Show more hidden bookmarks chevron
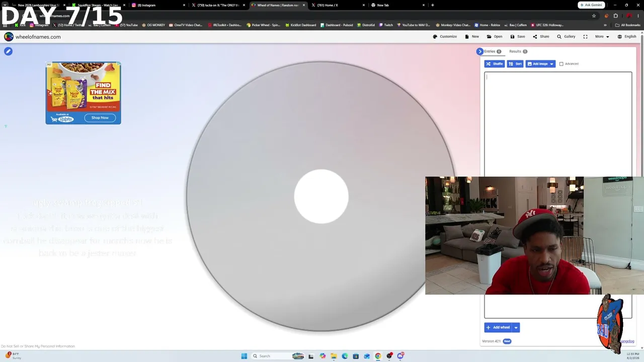This screenshot has width=644, height=362. [x=605, y=25]
